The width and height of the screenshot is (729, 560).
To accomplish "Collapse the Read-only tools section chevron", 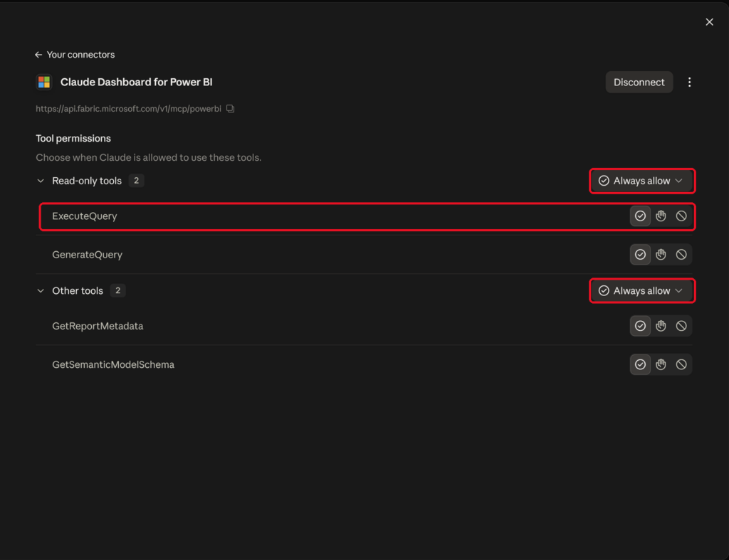I will click(41, 181).
